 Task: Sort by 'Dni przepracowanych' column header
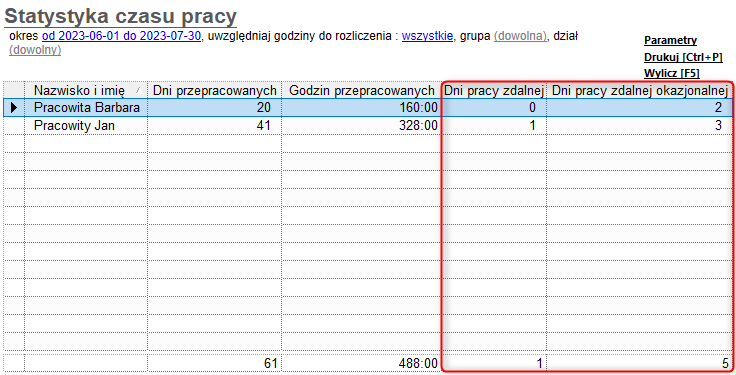point(215,90)
